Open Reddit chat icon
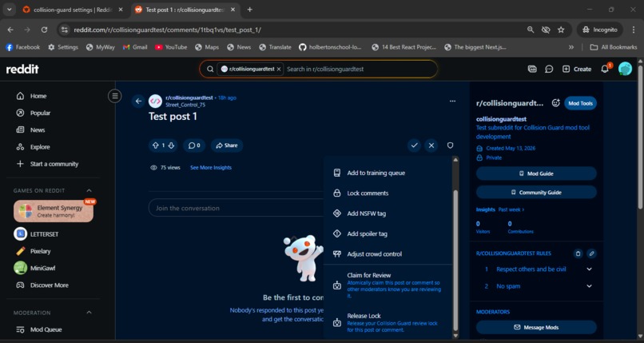Viewport: 644px width, 343px height. tap(549, 69)
